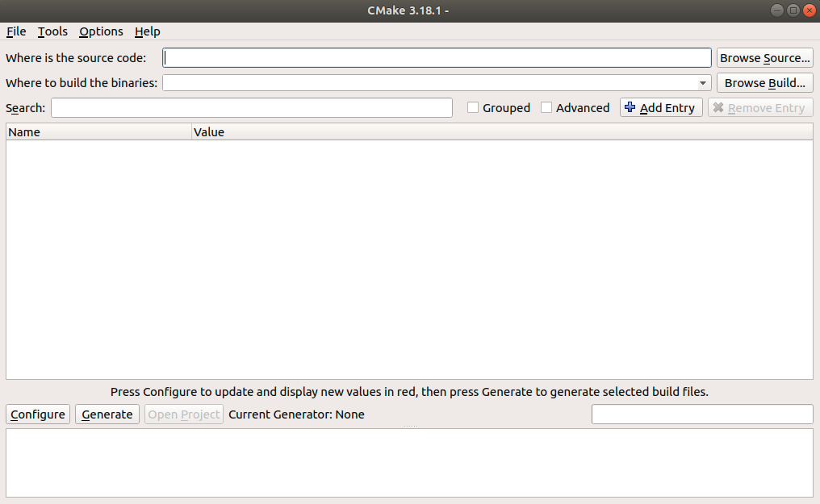Click Browse Build button

point(764,83)
